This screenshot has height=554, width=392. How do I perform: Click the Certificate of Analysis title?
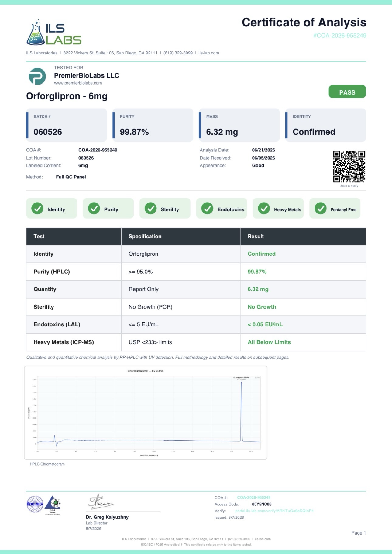point(304,23)
